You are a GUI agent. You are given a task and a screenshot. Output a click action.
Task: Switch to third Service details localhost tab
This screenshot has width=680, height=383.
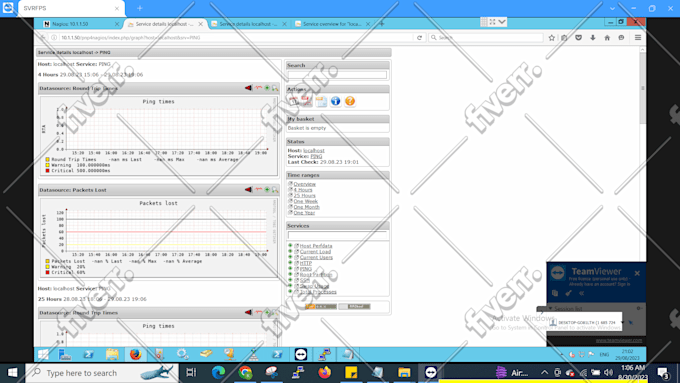pyautogui.click(x=248, y=24)
